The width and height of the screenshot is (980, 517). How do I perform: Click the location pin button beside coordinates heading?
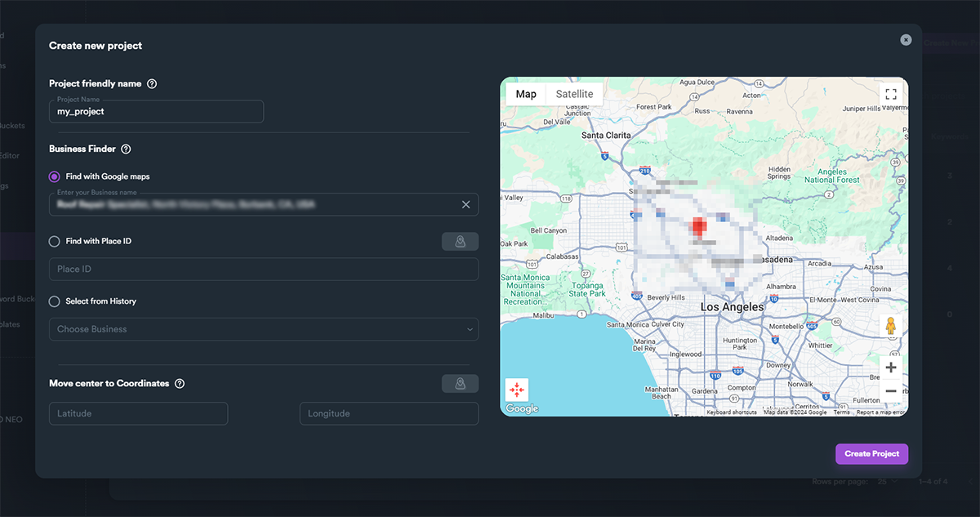[460, 384]
